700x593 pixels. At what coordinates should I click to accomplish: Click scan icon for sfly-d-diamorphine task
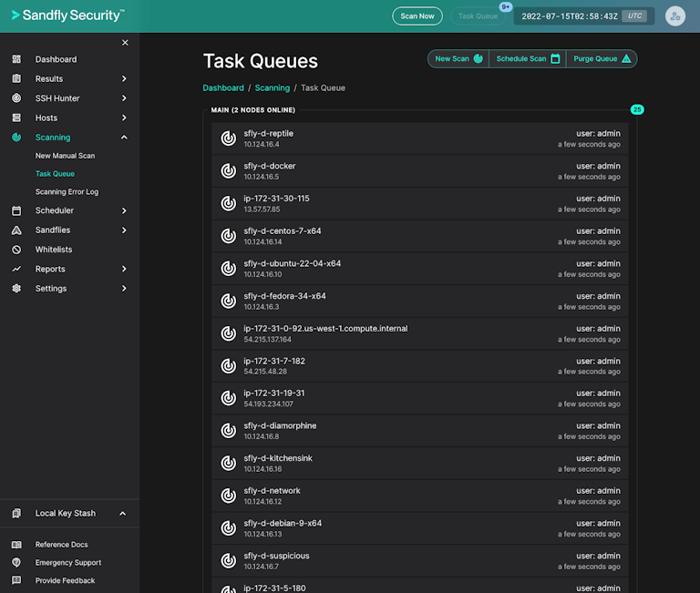[229, 431]
